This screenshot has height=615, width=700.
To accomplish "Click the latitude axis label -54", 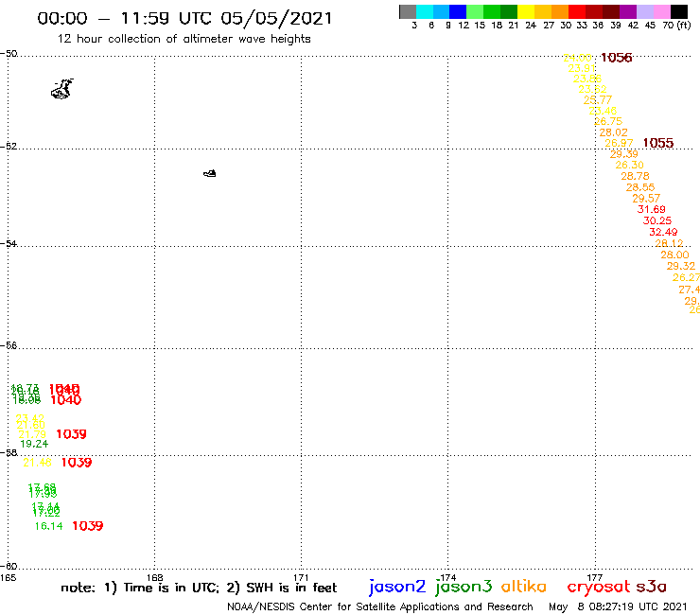I will (x=9, y=244).
